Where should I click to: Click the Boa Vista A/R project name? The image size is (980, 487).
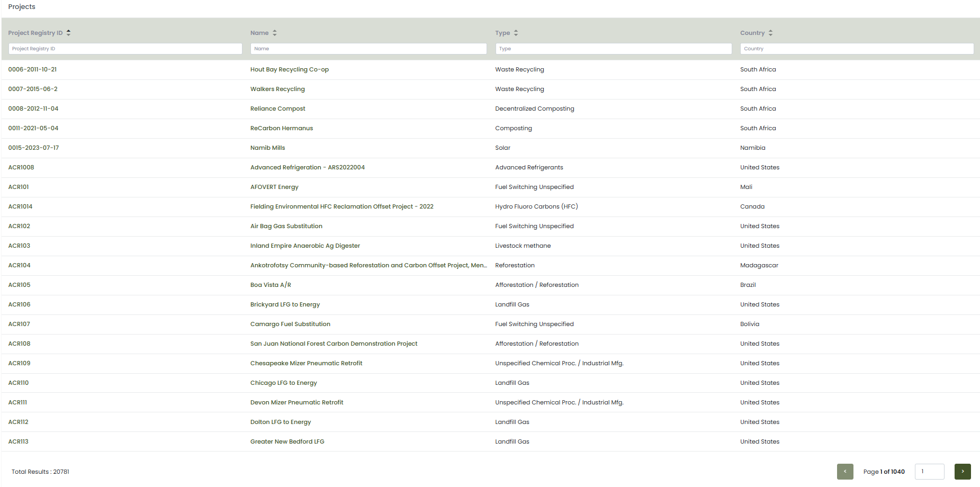coord(271,285)
